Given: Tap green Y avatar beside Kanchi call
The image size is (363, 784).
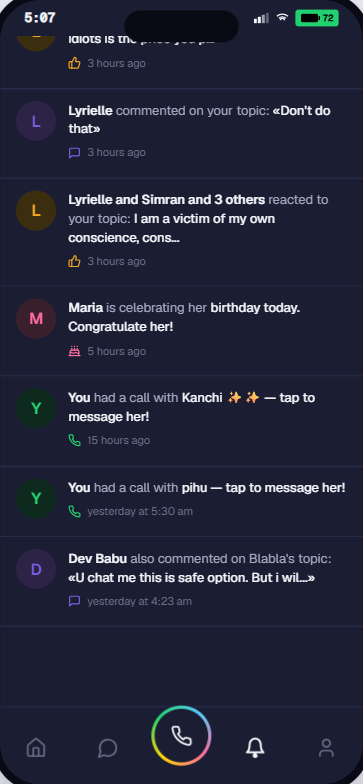Looking at the screenshot, I should click(x=36, y=408).
